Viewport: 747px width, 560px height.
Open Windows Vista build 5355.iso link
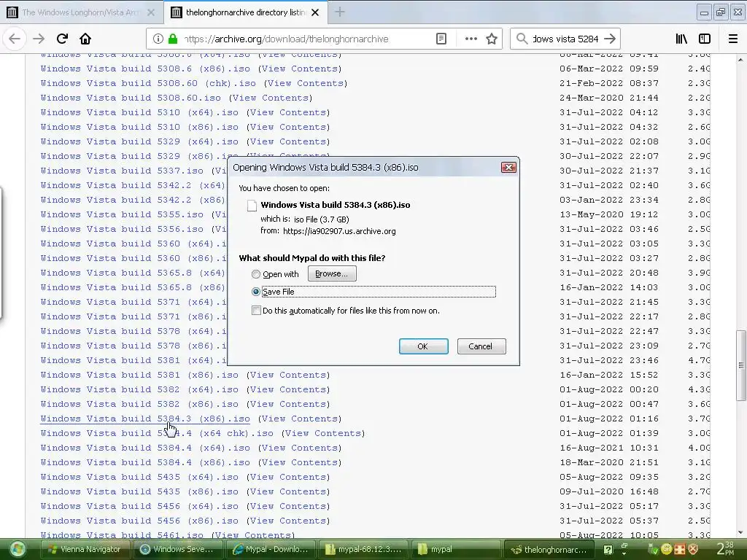click(x=122, y=214)
